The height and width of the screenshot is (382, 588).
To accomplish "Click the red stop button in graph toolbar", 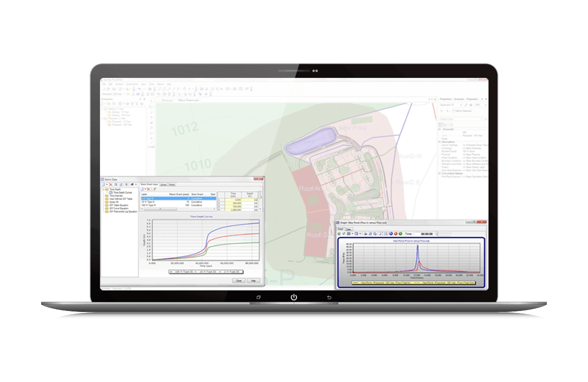I will point(395,234).
